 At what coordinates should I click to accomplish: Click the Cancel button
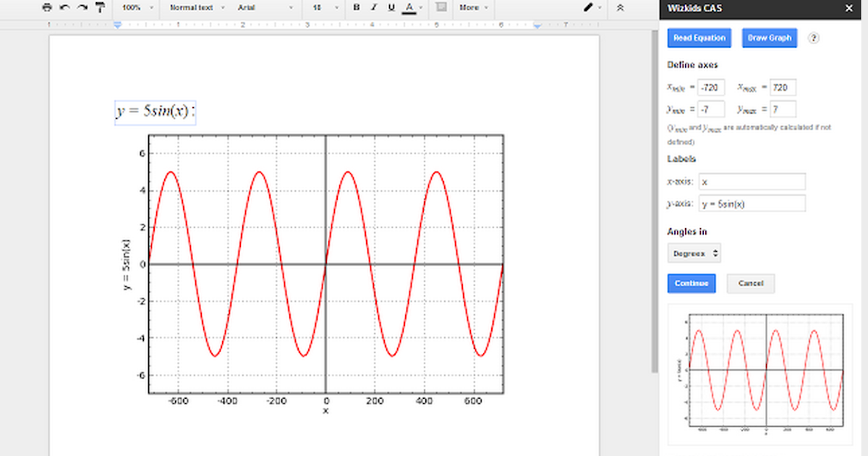tap(751, 284)
